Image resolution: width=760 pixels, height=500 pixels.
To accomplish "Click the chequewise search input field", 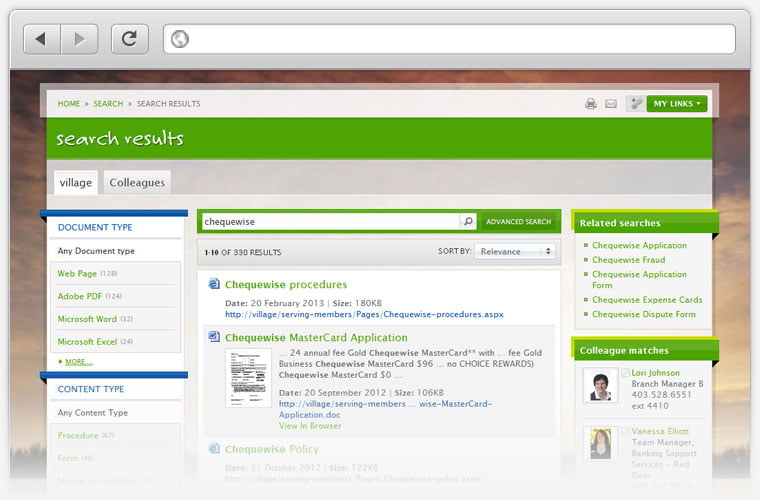I will (330, 221).
